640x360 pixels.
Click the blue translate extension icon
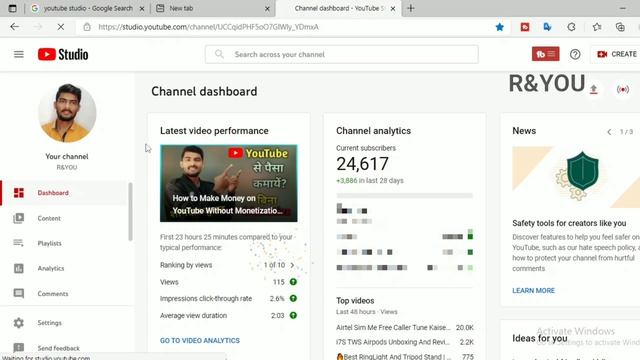click(547, 27)
